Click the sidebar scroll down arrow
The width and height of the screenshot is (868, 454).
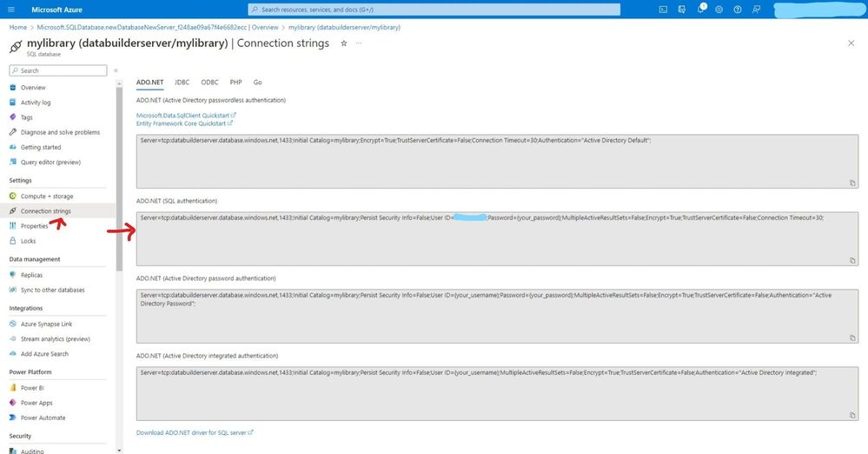point(119,451)
